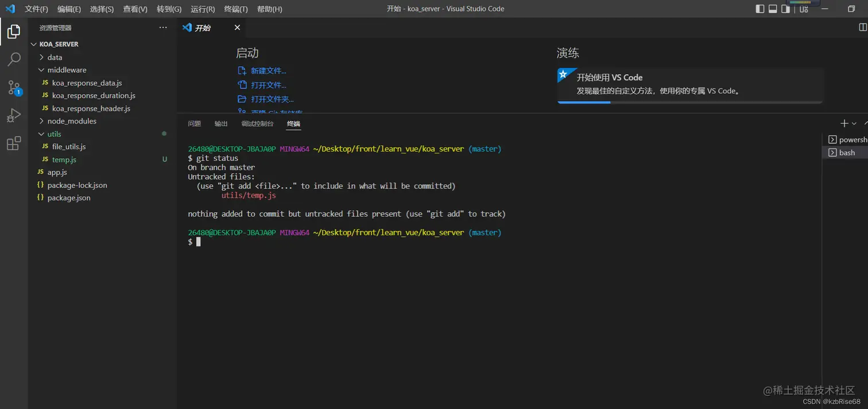
Task: Open the 转到(G) menu
Action: pos(169,9)
